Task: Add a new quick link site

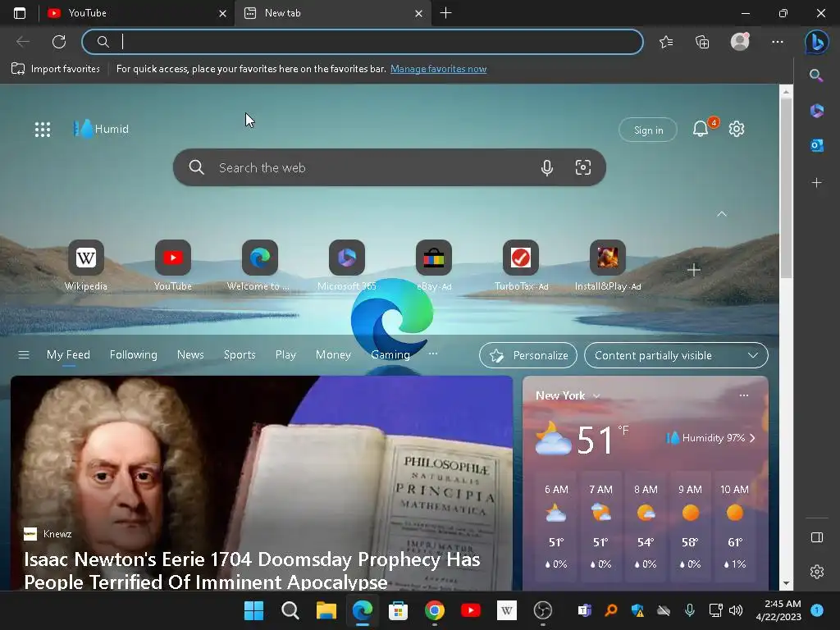Action: click(x=694, y=269)
